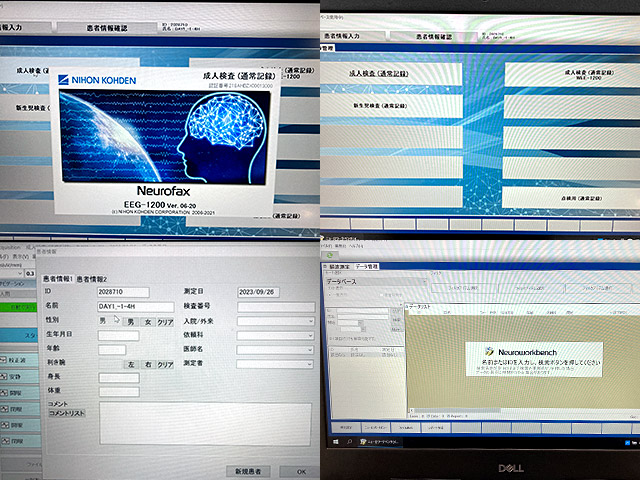The height and width of the screenshot is (480, 640).
Task: Open the データ管理 tab in Neuroworkbench
Action: pos(367,267)
